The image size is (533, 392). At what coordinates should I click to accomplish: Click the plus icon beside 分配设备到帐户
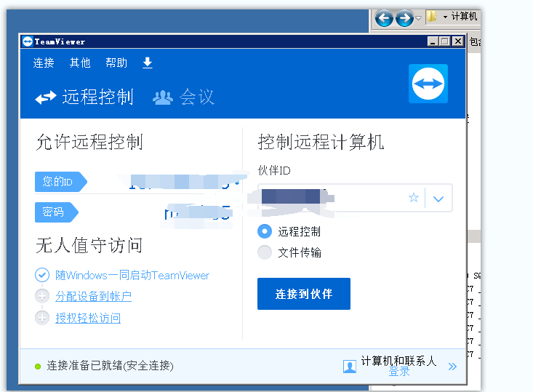tap(42, 296)
